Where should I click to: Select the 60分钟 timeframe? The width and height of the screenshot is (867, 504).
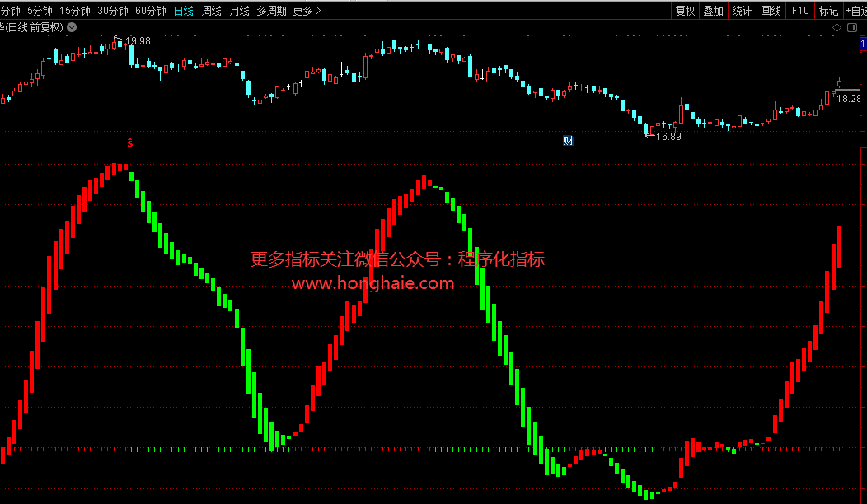151,11
